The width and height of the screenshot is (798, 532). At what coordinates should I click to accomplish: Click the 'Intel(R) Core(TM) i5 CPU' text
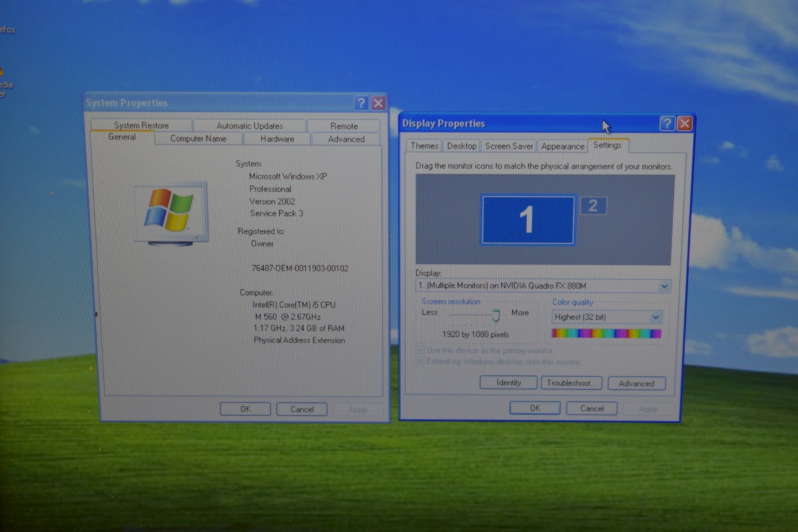(x=294, y=305)
